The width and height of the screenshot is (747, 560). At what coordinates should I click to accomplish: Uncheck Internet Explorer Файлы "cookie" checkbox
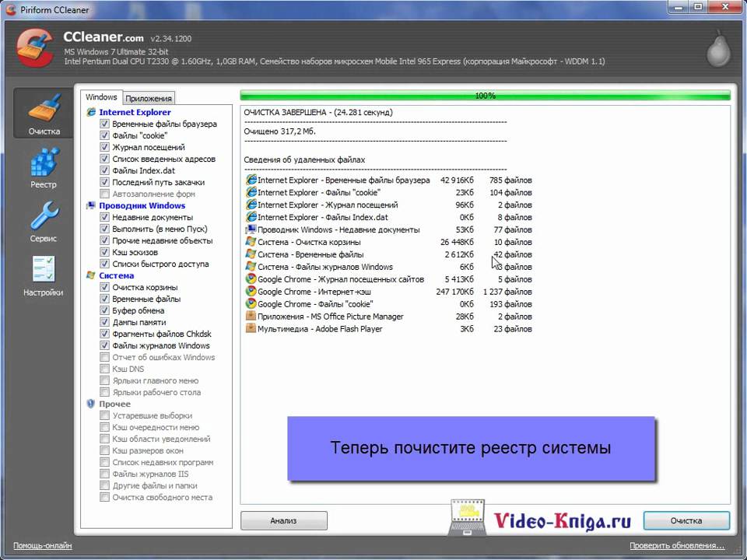104,135
